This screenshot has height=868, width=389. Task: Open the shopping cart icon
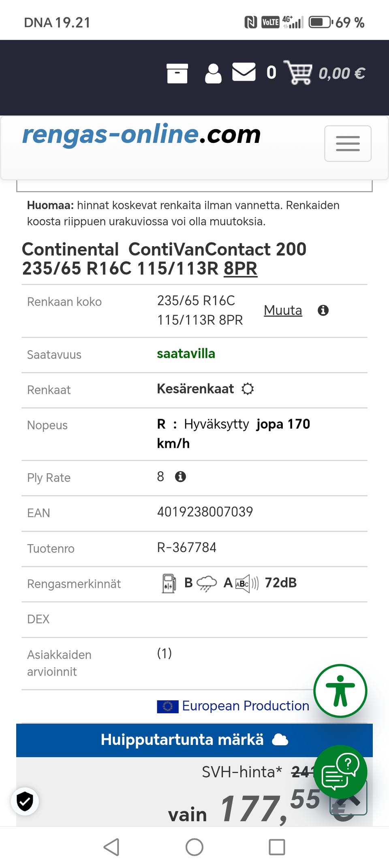(x=298, y=72)
